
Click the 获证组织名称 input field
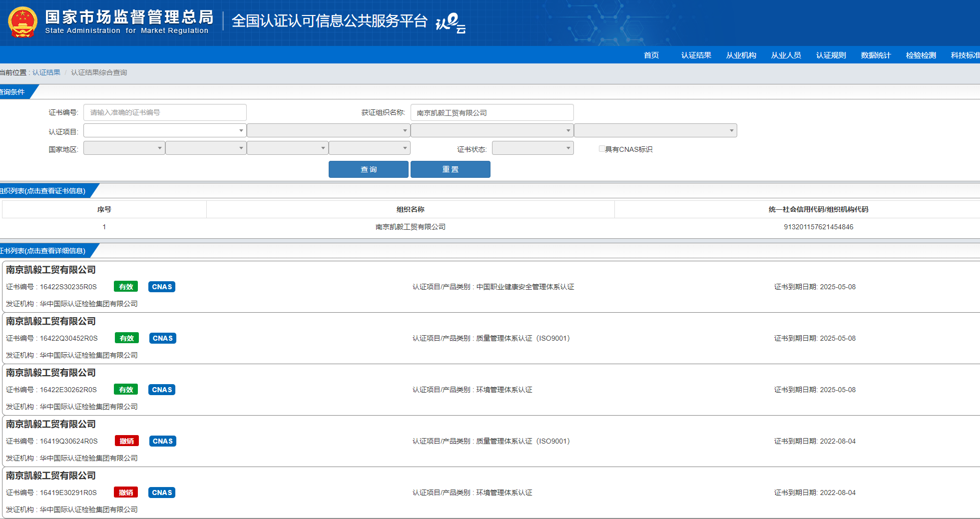(492, 112)
